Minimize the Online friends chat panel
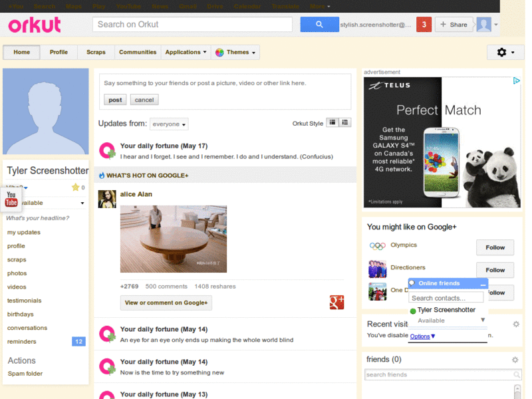The image size is (532, 399). point(483,285)
